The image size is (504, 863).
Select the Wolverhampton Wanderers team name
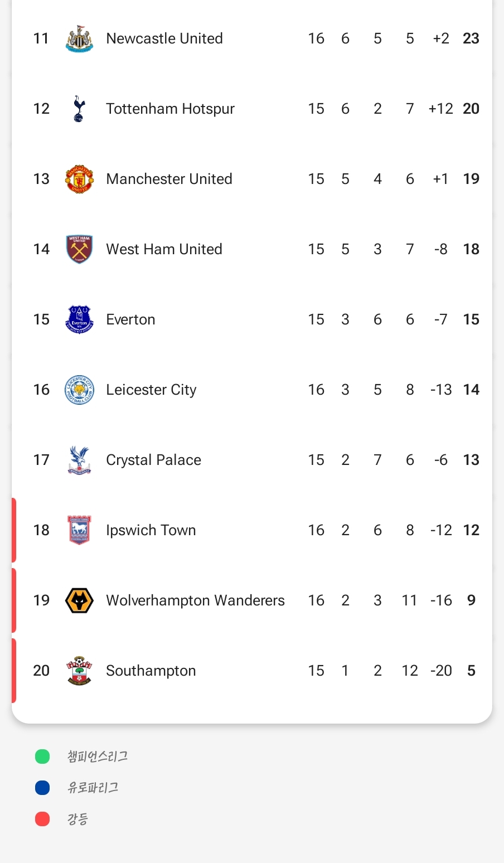pos(195,600)
